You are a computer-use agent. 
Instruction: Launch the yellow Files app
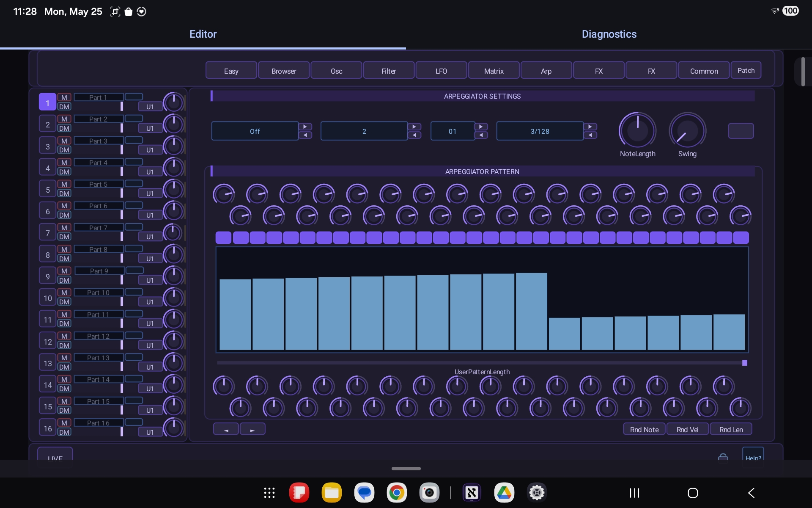coord(332,493)
